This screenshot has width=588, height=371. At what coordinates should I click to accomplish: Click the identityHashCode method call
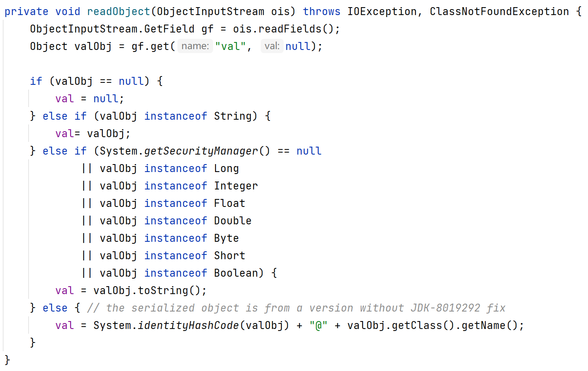click(x=188, y=325)
